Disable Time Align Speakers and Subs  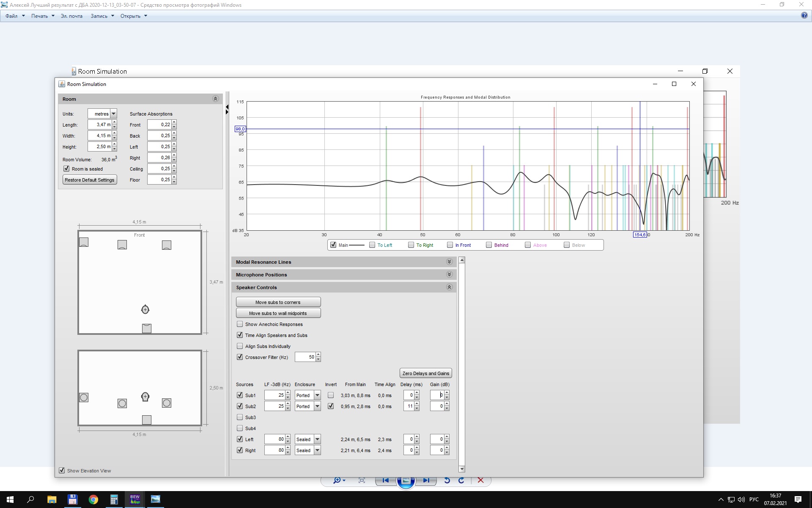[x=240, y=335]
